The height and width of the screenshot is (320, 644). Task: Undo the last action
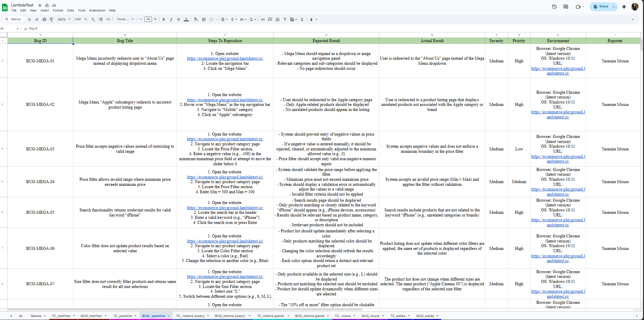[x=29, y=20]
